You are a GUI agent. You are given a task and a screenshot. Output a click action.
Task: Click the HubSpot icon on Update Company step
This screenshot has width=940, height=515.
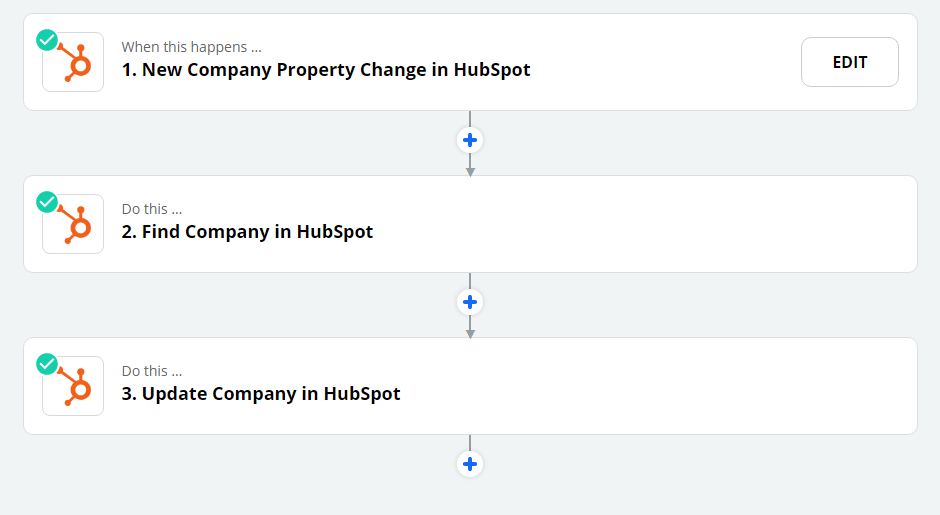click(74, 387)
